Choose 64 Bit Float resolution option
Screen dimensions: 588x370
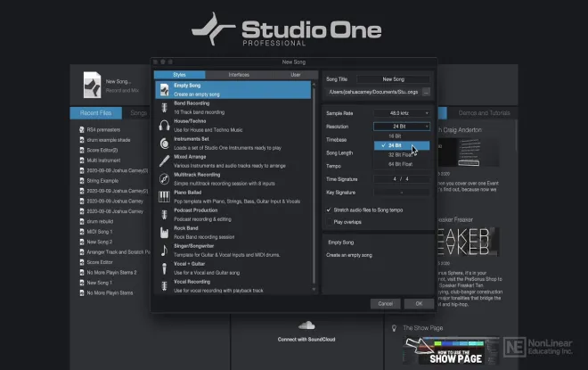click(402, 164)
